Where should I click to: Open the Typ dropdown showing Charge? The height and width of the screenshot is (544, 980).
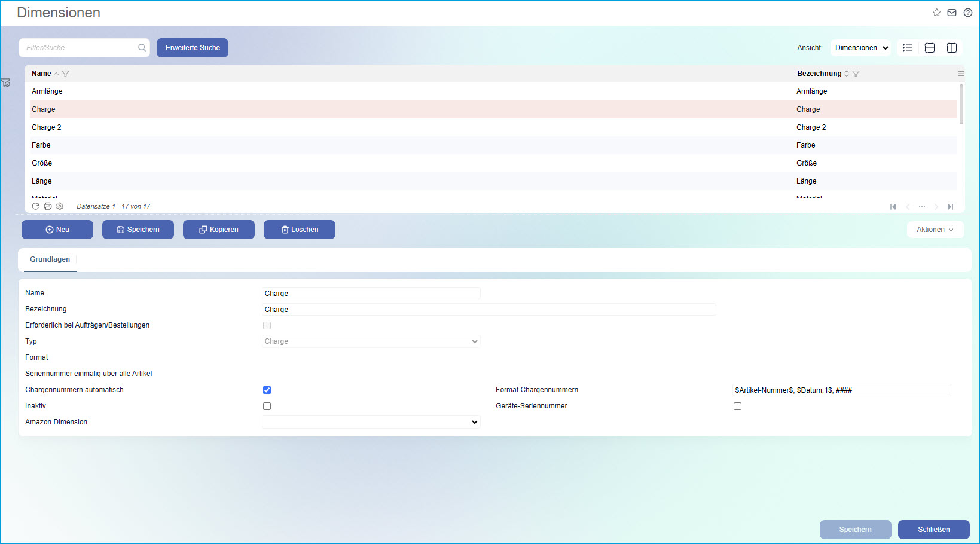pyautogui.click(x=371, y=341)
